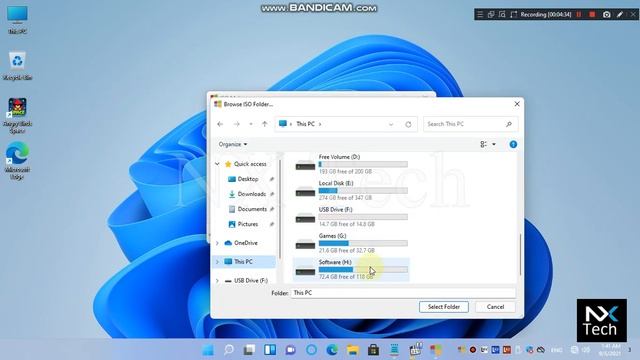The image size is (640, 360).
Task: Click the search magnifier icon in dialog
Action: tap(509, 124)
